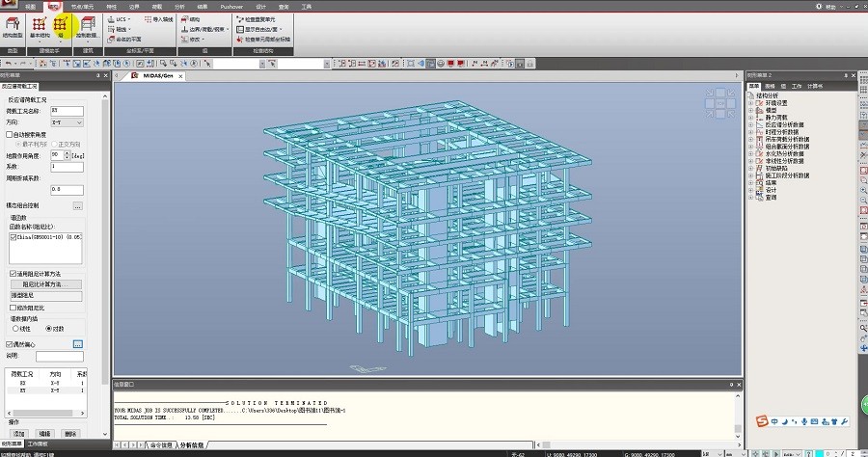Image resolution: width=868 pixels, height=457 pixels.
Task: Toggle the 偶然偏心 accidental eccentricity checkbox
Action: pyautogui.click(x=10, y=343)
